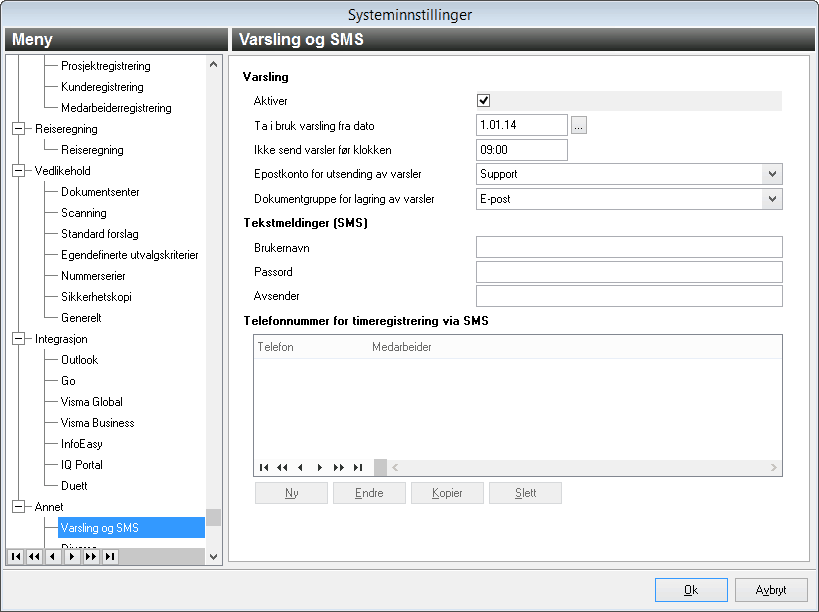Collapse the Integrasjon tree node
Image resolution: width=819 pixels, height=612 pixels.
pyautogui.click(x=19, y=339)
